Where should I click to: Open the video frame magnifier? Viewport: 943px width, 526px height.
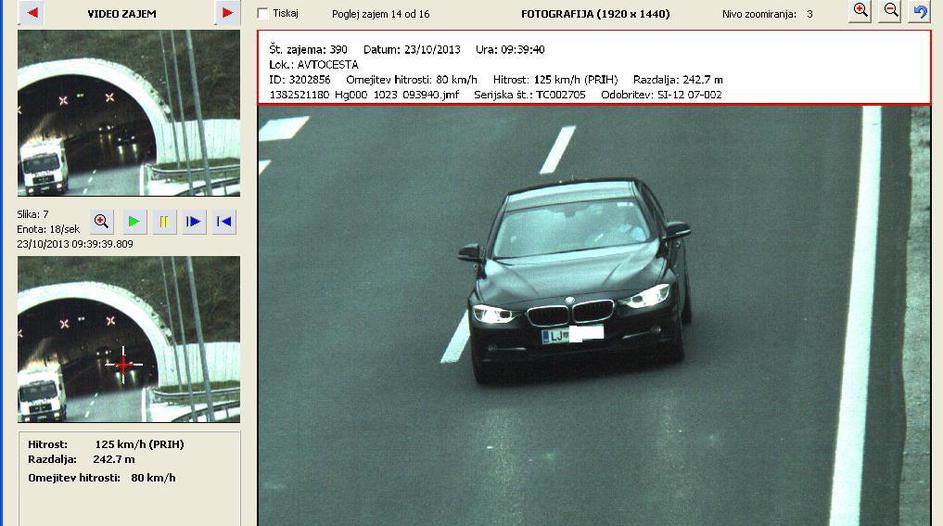pyautogui.click(x=101, y=221)
